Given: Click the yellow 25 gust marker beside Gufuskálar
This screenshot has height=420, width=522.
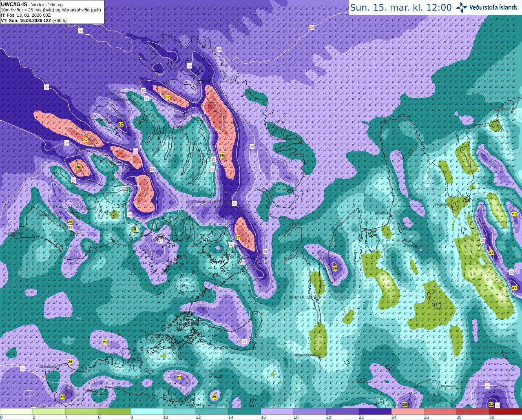Looking at the screenshot, I should click(70, 362).
